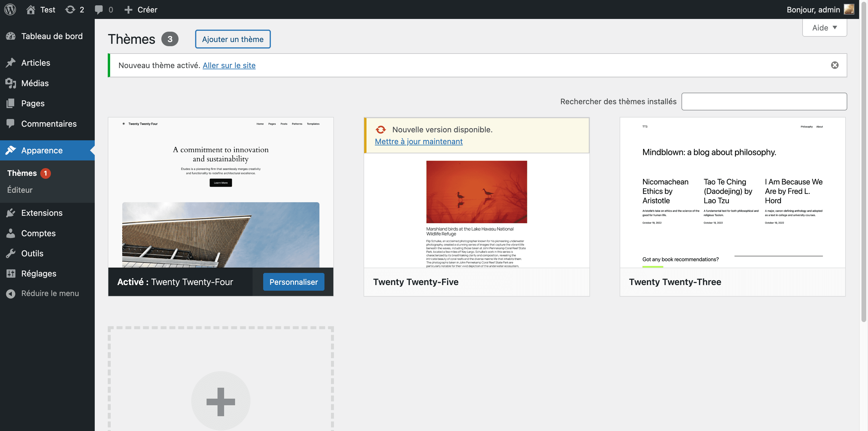
Task: Focus the Rechercher des thèmes installés field
Action: (x=764, y=102)
